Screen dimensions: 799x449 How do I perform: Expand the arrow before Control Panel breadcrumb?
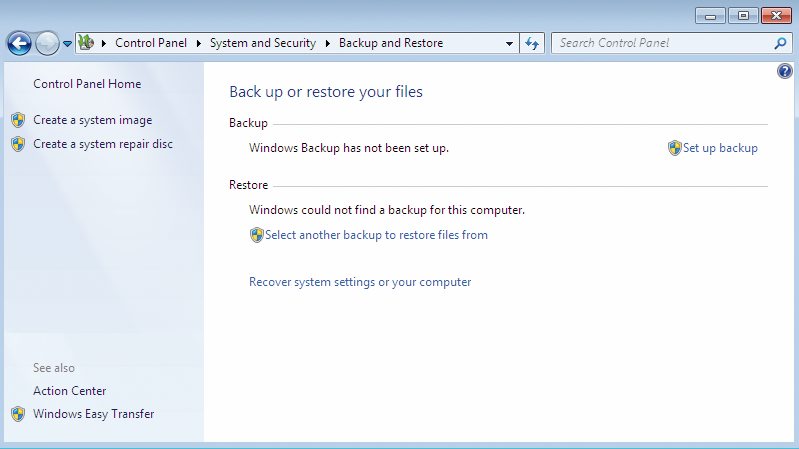[x=104, y=43]
